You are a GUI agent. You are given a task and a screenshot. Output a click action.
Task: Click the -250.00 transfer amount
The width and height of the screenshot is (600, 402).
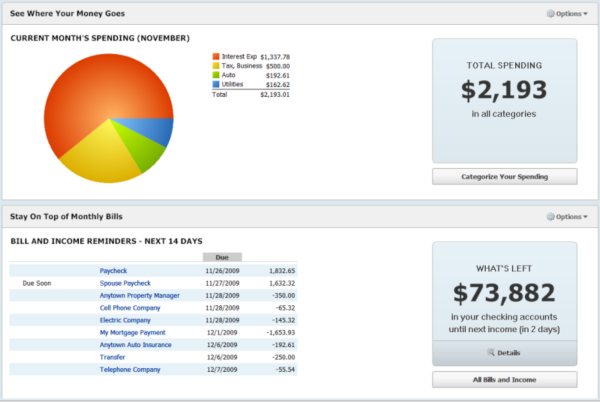pyautogui.click(x=284, y=357)
